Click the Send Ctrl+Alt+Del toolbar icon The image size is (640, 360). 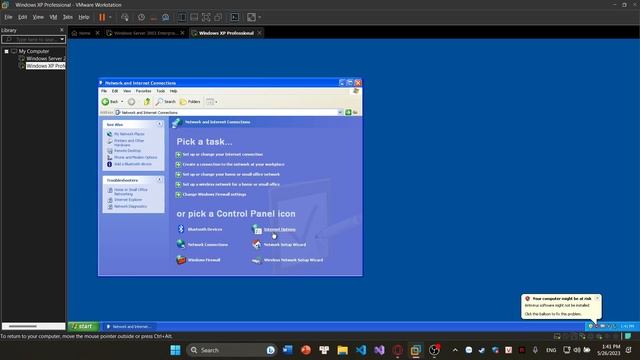click(x=125, y=17)
